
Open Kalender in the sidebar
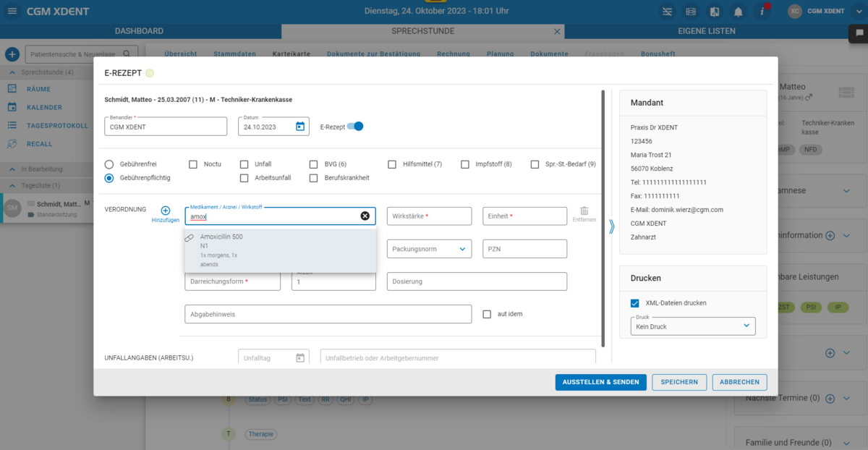click(44, 107)
